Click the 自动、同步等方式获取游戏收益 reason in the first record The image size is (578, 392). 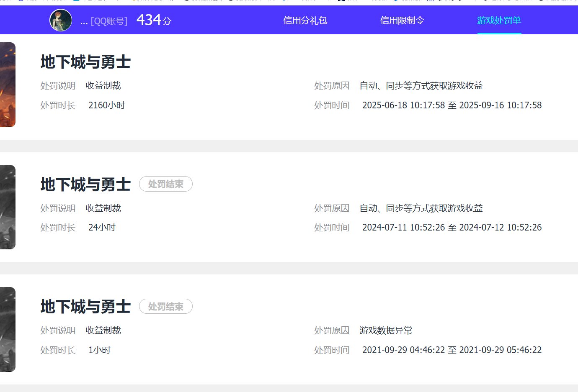point(421,86)
